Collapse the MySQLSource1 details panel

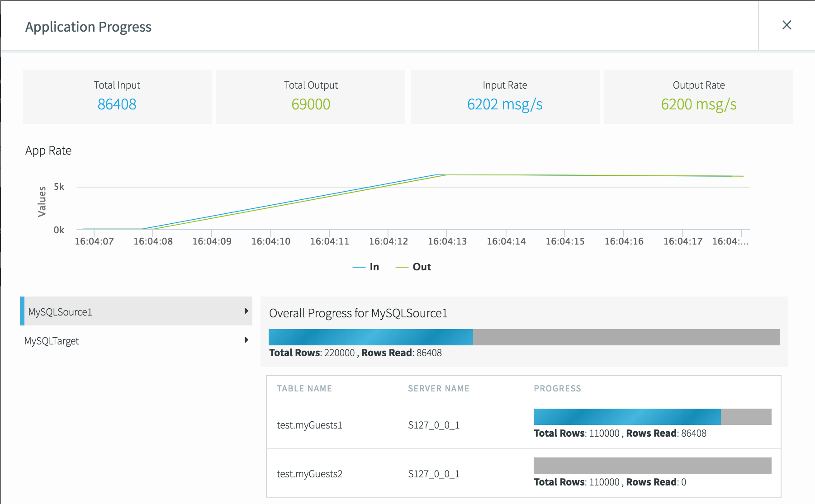[246, 311]
